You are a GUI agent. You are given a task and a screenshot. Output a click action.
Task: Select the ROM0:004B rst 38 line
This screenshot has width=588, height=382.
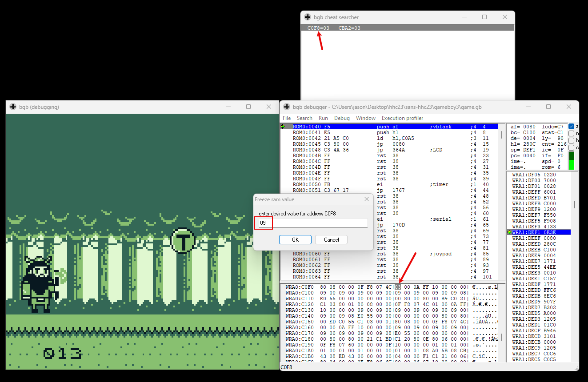click(390, 155)
